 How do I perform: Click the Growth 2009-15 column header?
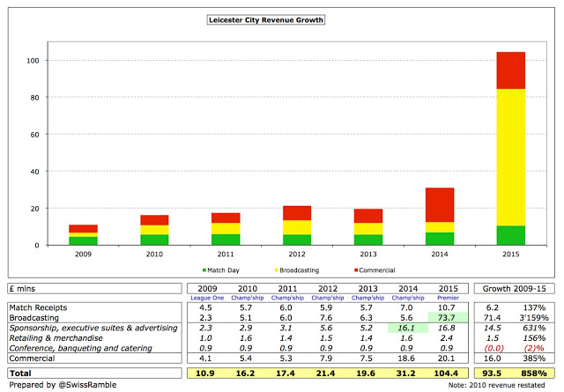(513, 287)
